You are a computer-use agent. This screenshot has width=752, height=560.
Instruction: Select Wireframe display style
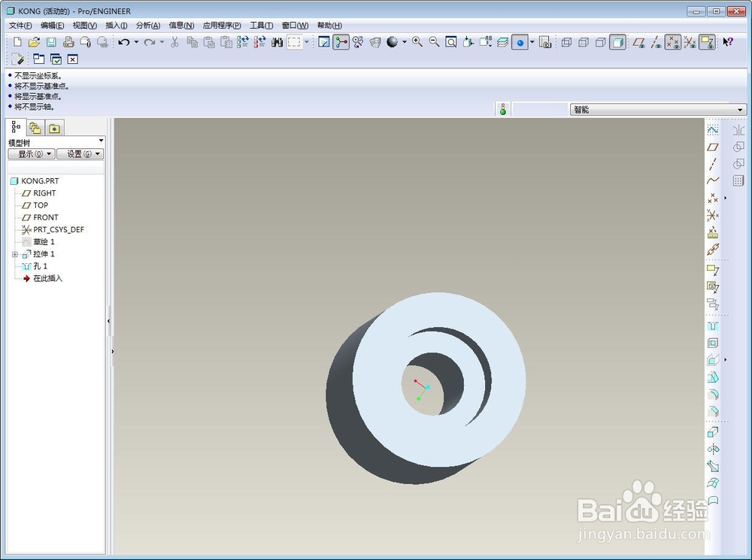pyautogui.click(x=566, y=42)
